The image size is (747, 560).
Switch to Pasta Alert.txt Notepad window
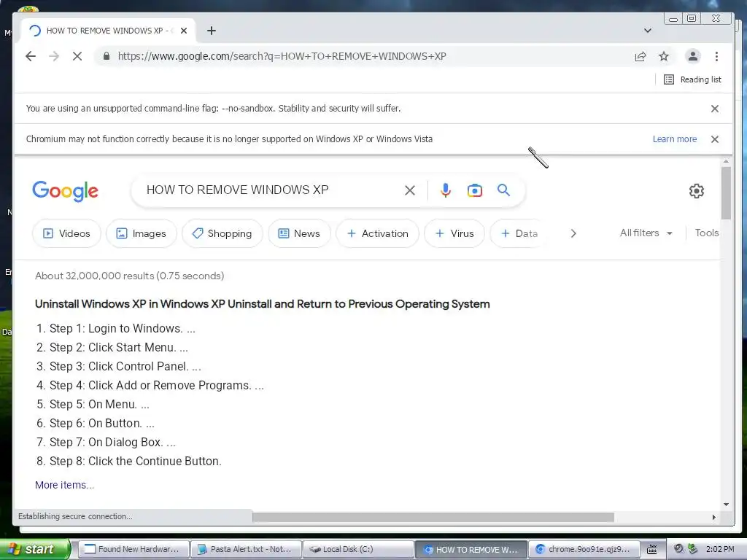click(x=245, y=549)
